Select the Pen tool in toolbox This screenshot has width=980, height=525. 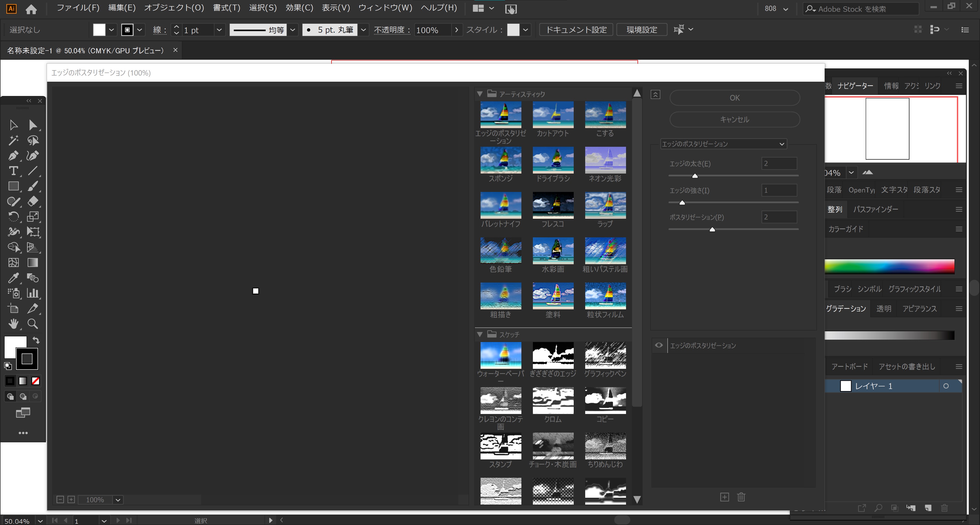click(13, 156)
